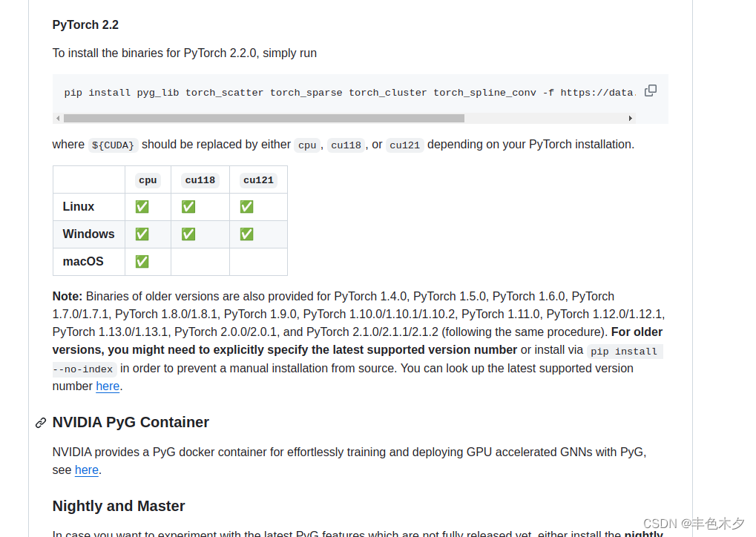Click the cu121 inline code in the paragraph
The height and width of the screenshot is (537, 756).
[x=404, y=145]
